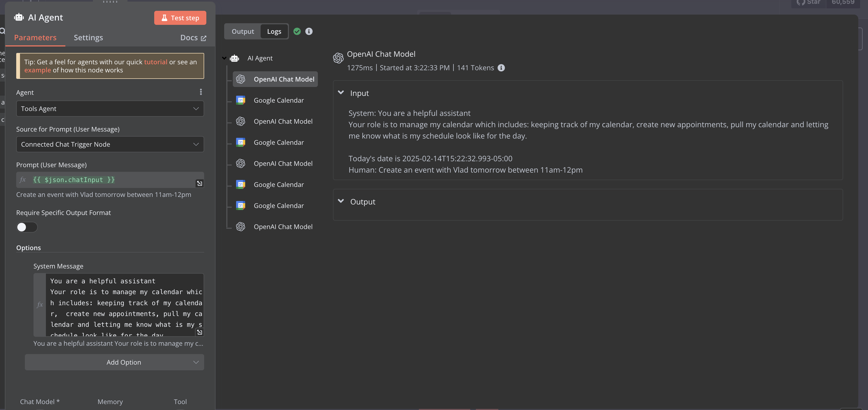This screenshot has height=410, width=868.
Task: Select the AI Agent row in log tree
Action: click(260, 58)
